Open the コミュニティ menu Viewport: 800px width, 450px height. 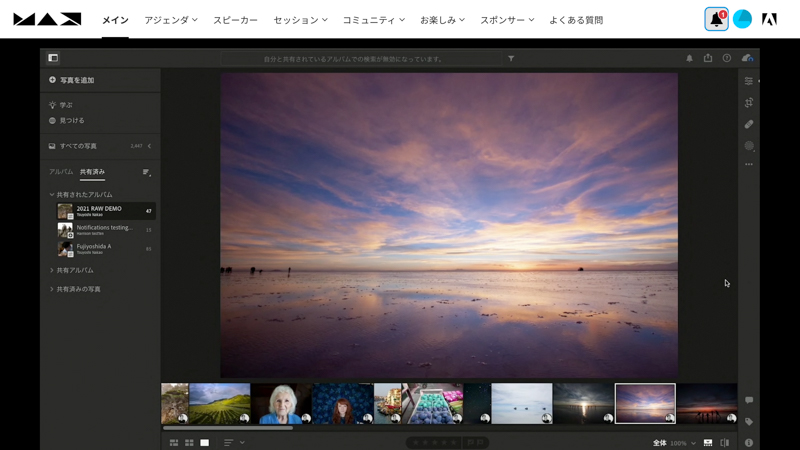374,20
